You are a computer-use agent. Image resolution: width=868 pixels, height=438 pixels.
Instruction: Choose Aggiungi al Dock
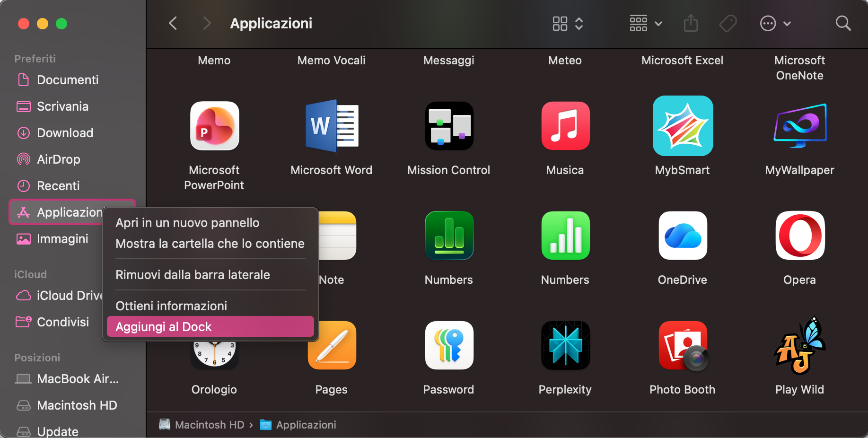(x=210, y=327)
